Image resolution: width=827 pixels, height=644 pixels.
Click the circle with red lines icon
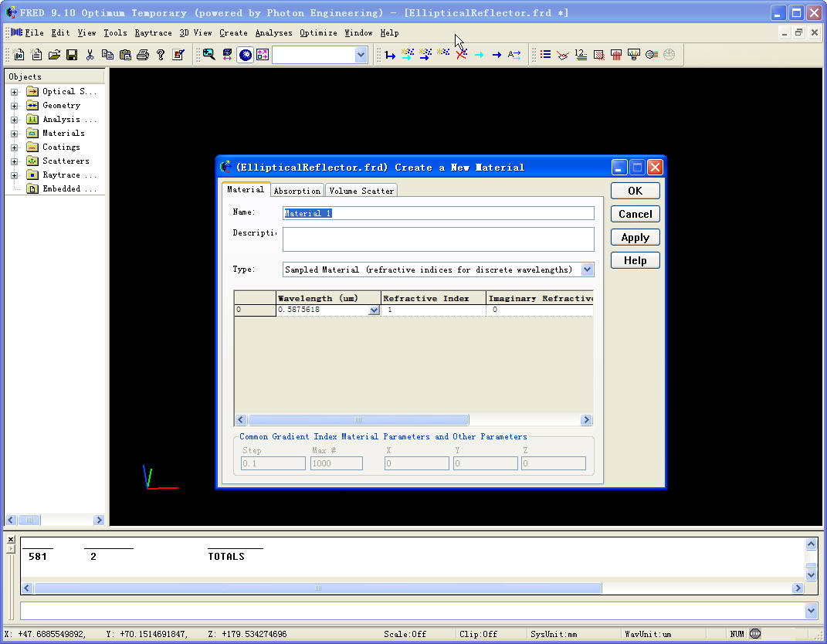652,54
